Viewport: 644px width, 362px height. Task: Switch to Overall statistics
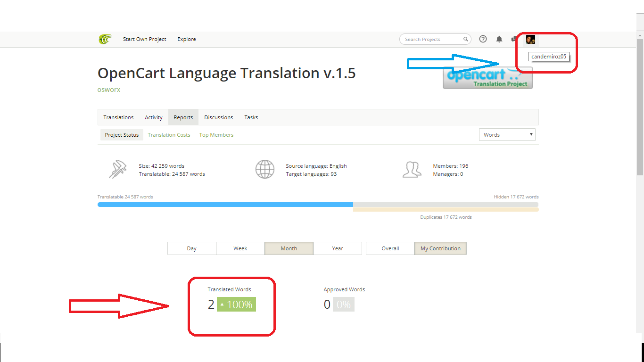[x=390, y=248]
